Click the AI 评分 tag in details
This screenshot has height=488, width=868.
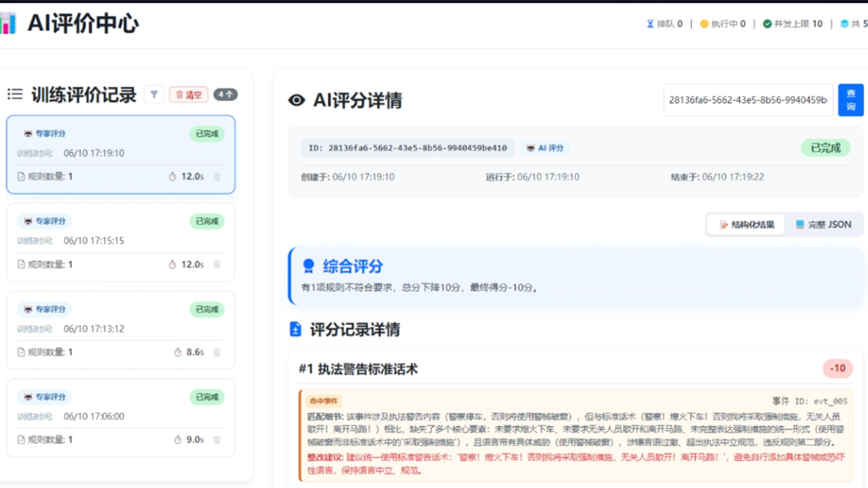(x=545, y=147)
